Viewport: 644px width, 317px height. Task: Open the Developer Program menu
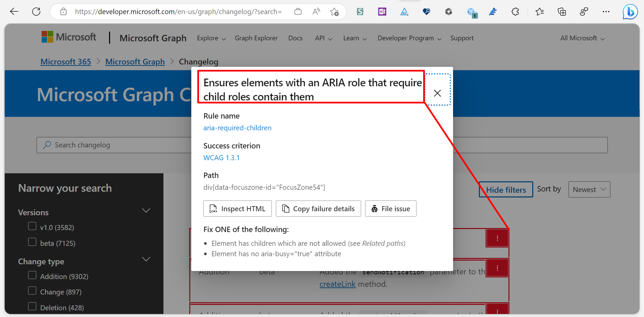pos(409,38)
